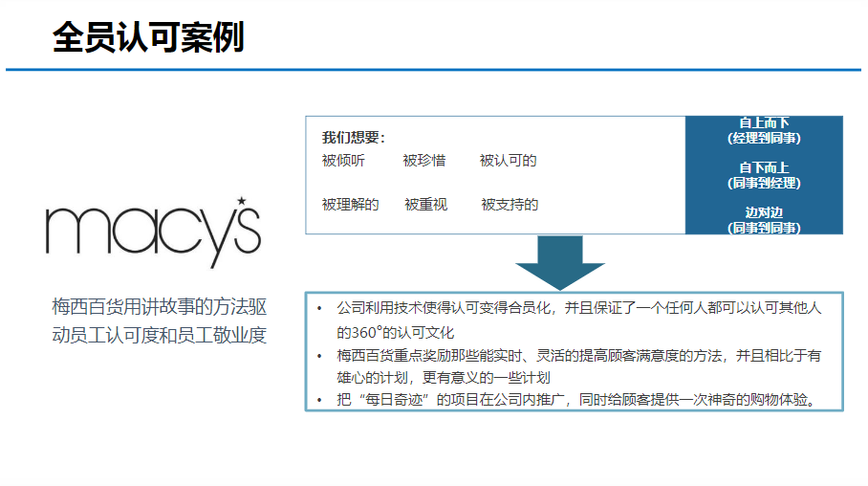Click the slide title 全员认可案例

pyautogui.click(x=148, y=37)
